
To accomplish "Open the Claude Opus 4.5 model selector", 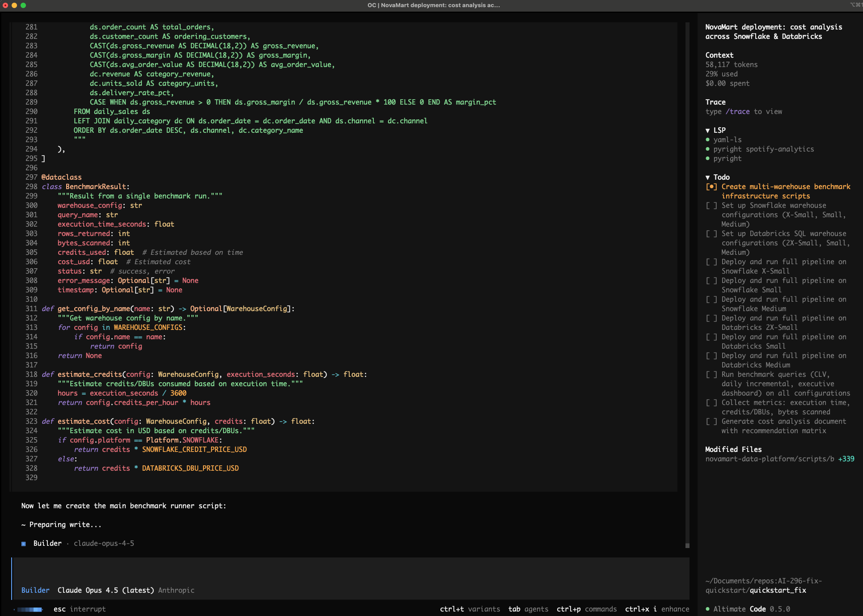I will click(106, 590).
